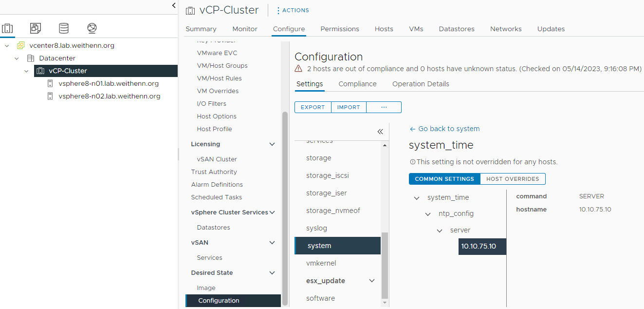Open the ACTIONS menu
The height and width of the screenshot is (309, 644).
tap(293, 10)
